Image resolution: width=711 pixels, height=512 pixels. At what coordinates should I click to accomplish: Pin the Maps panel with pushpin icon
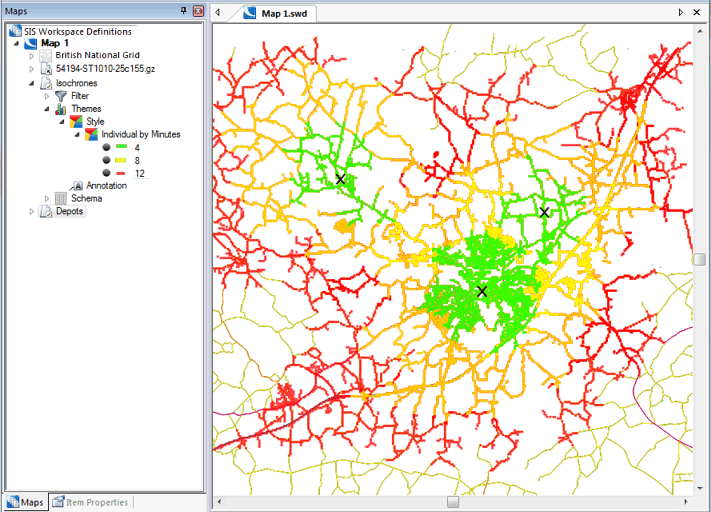183,10
